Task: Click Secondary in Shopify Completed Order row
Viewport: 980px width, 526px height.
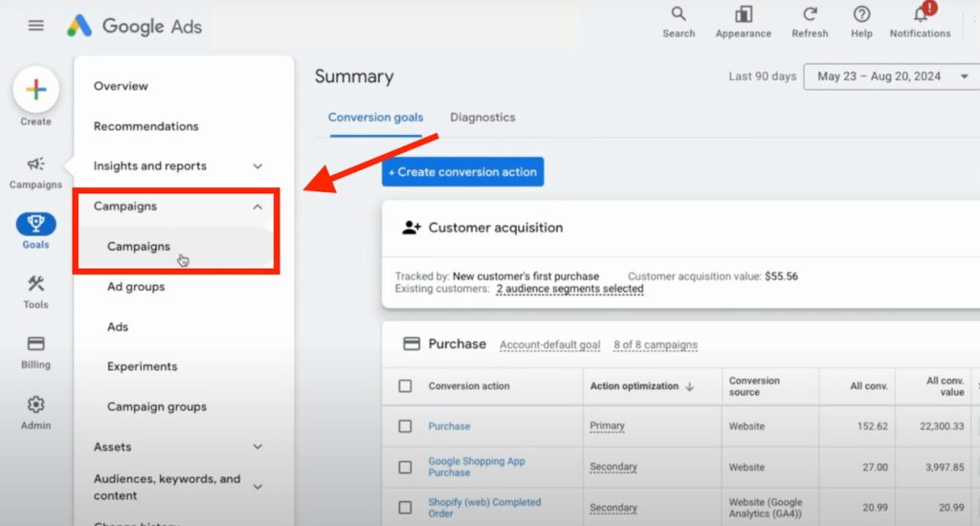Action: click(613, 507)
